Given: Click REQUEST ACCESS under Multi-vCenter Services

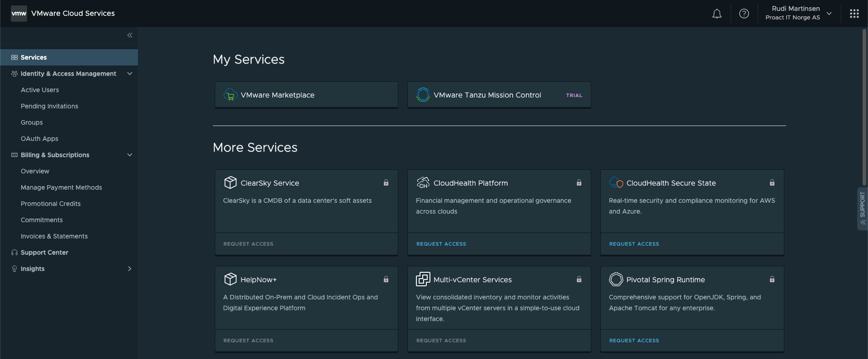Looking at the screenshot, I should 441,340.
